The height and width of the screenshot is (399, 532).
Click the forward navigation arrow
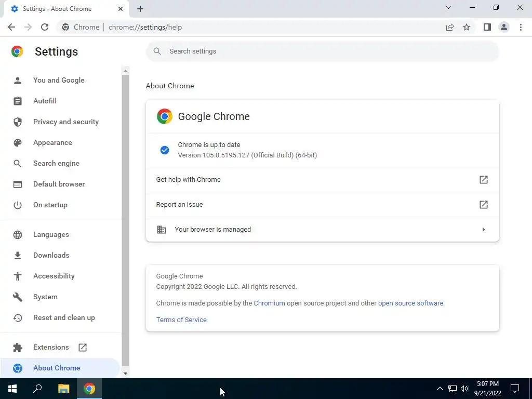(28, 27)
